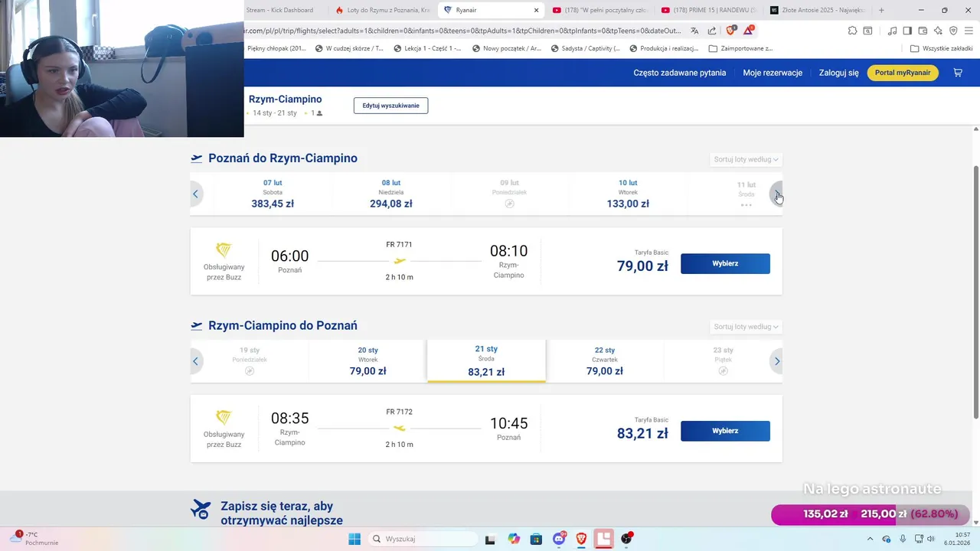The height and width of the screenshot is (551, 980).
Task: Show hidden system tray icons
Action: tap(870, 539)
